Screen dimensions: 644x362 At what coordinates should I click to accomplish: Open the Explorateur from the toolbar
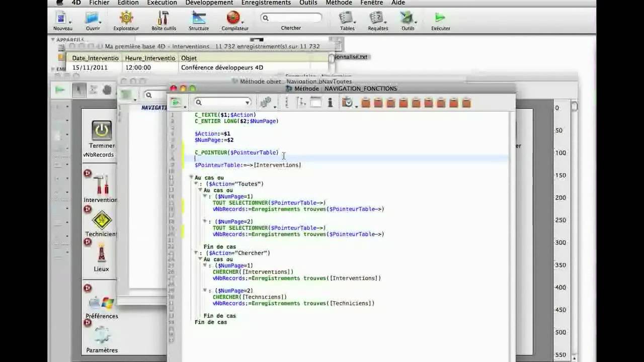point(126,18)
